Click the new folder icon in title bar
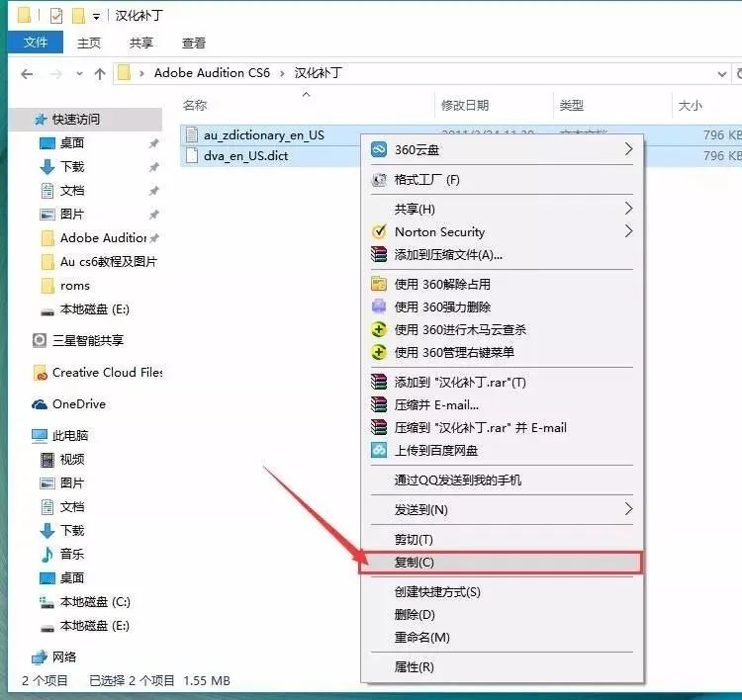The width and height of the screenshot is (742, 700). point(78,16)
